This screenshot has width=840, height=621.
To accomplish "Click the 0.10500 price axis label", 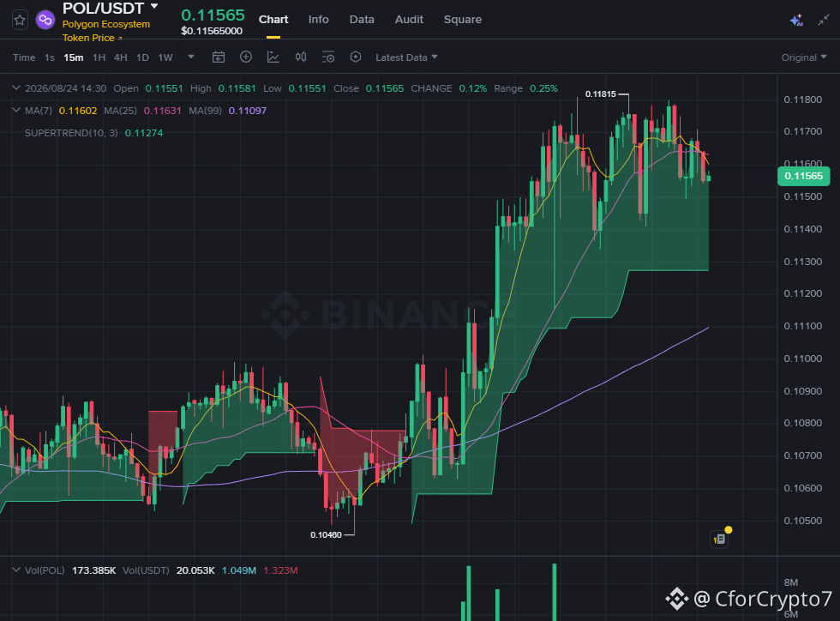I will click(802, 521).
